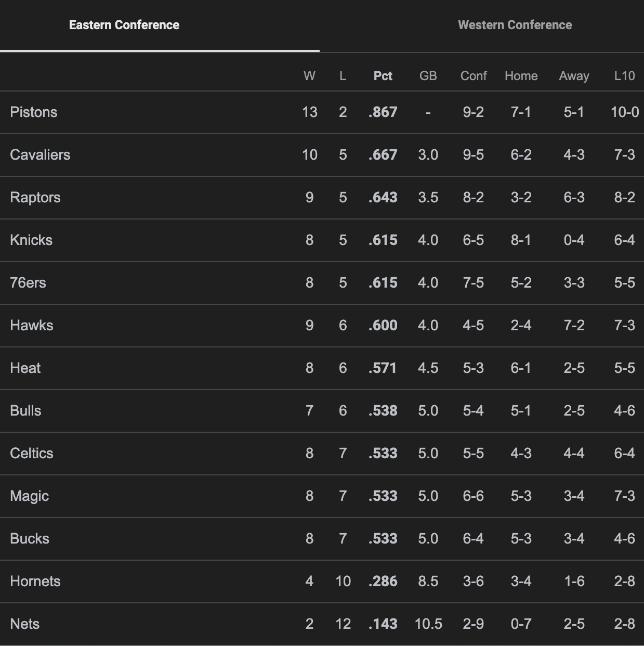Click the GB column header
Image resolution: width=644 pixels, height=646 pixels.
coord(428,76)
